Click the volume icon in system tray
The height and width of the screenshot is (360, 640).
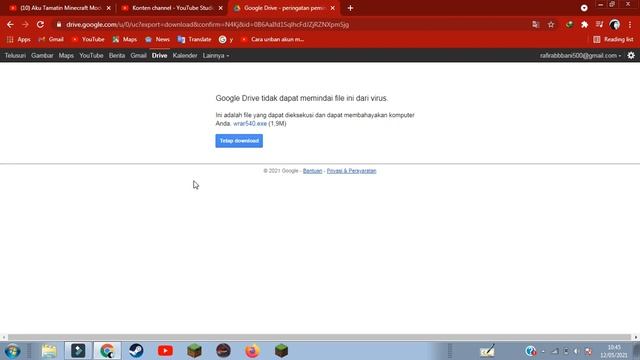[576, 351]
